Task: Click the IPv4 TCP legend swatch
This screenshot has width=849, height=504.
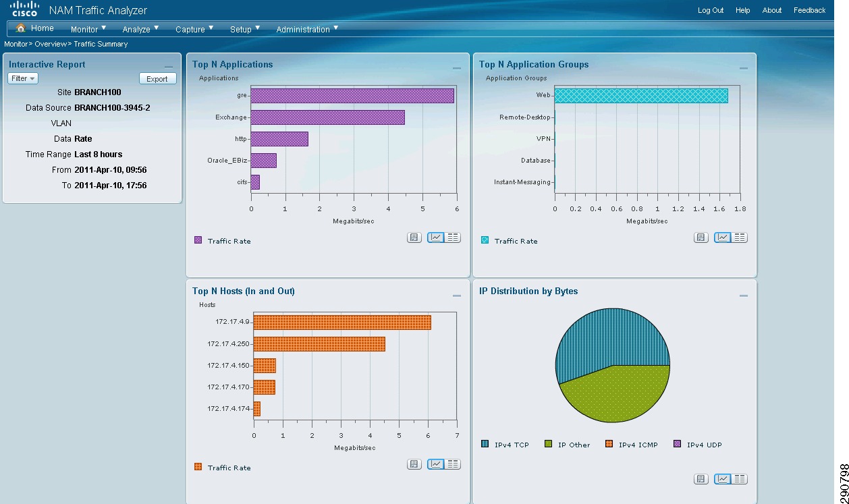Action: click(485, 444)
